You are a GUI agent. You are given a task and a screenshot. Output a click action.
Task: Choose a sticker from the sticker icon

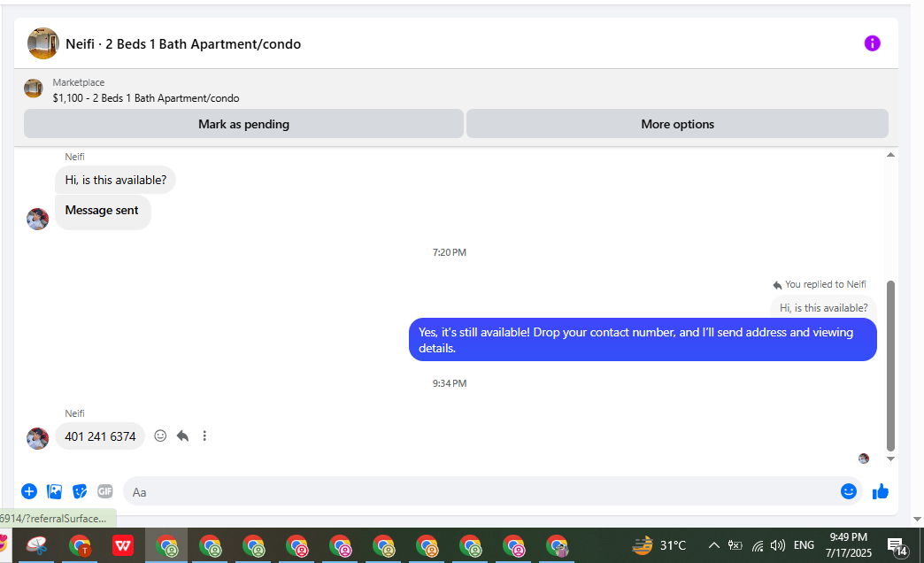80,491
